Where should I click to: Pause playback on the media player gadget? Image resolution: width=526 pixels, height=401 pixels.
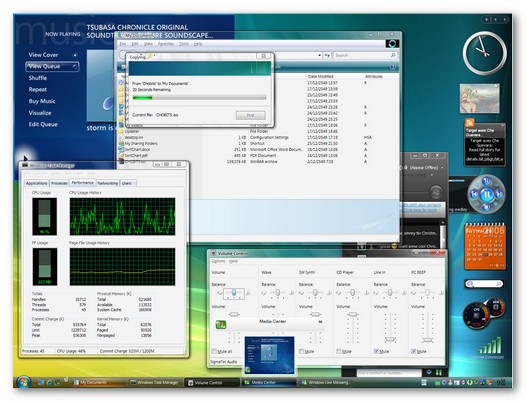point(486,194)
